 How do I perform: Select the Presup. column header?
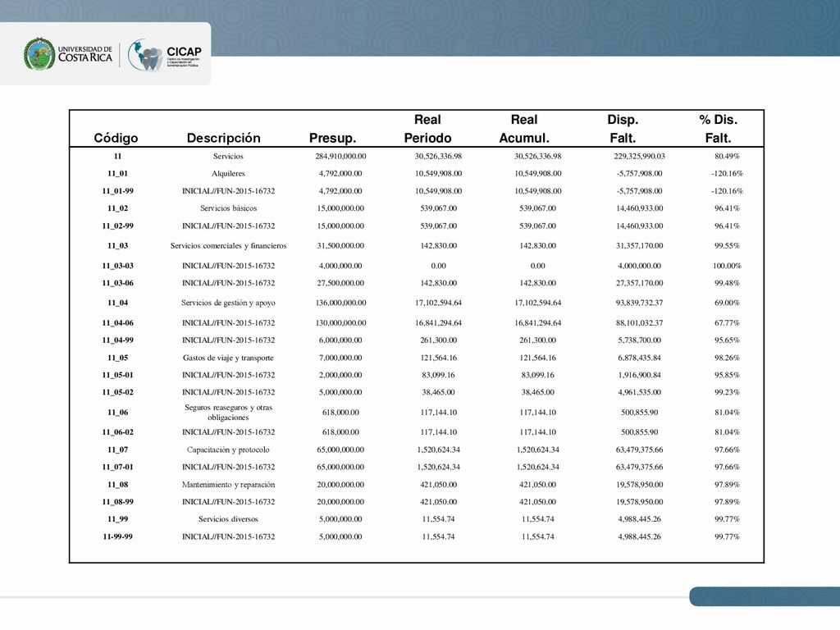click(x=333, y=138)
